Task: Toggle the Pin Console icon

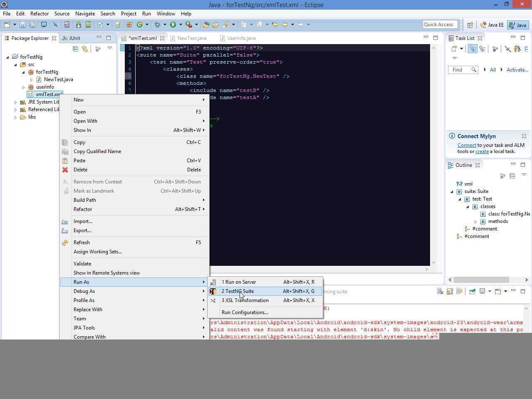Action: pos(472,291)
